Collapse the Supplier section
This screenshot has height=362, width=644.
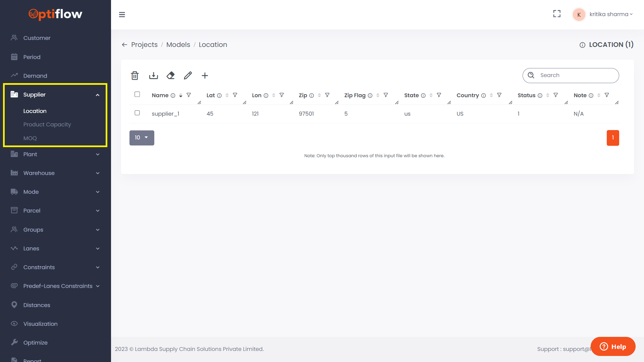point(97,95)
